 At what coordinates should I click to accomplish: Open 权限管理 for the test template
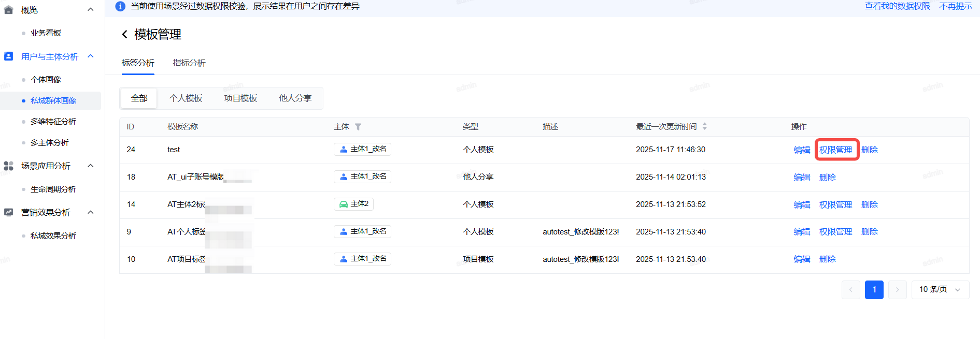point(835,150)
